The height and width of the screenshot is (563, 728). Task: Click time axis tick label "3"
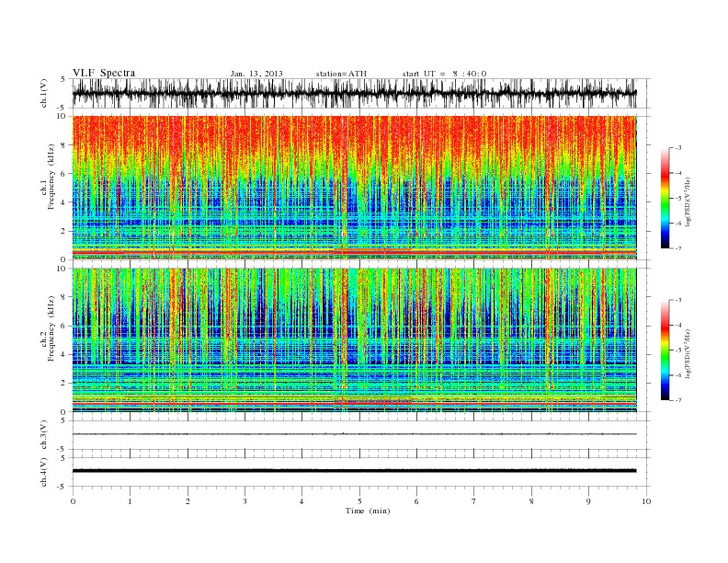[x=245, y=501]
